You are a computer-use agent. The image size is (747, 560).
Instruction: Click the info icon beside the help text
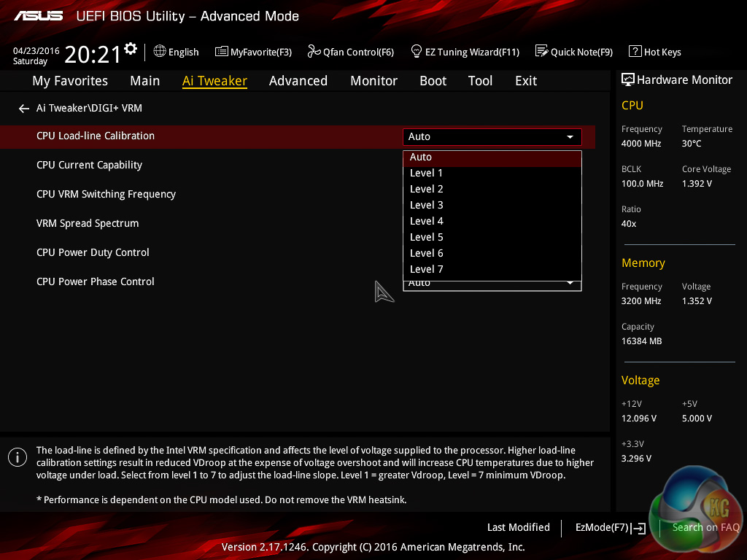[17, 457]
